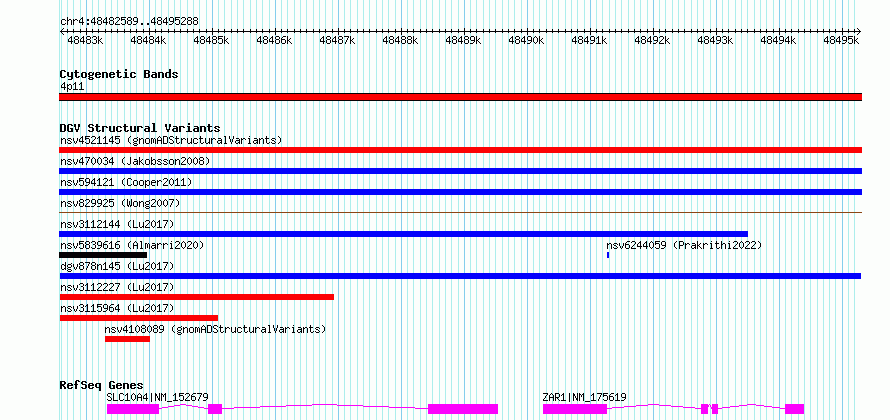Click the 48492k ruler tick label
The width and height of the screenshot is (890, 420).
[652, 40]
